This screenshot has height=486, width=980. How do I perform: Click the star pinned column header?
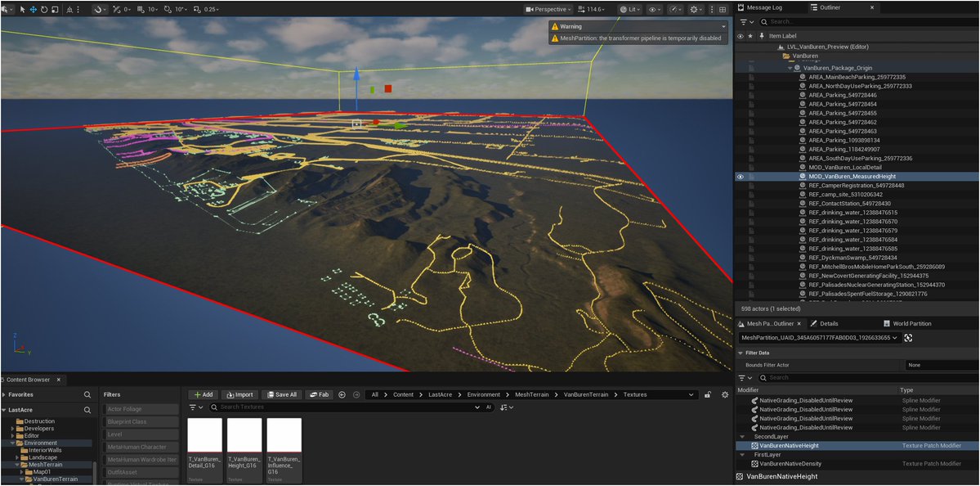[750, 36]
